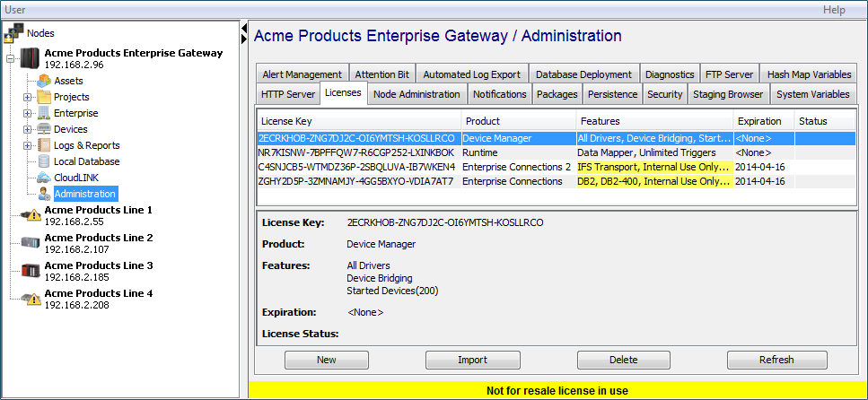Click the splitter right arrow
This screenshot has width=868, height=400.
(x=243, y=39)
